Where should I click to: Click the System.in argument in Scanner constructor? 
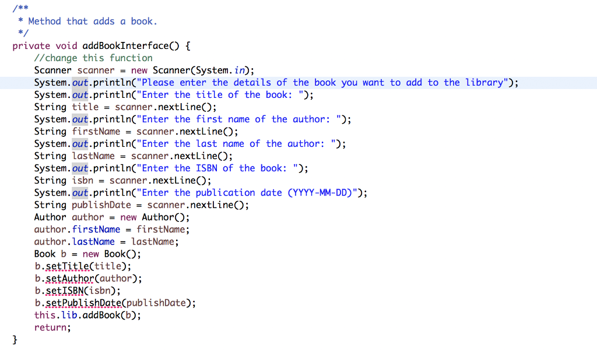click(x=224, y=70)
